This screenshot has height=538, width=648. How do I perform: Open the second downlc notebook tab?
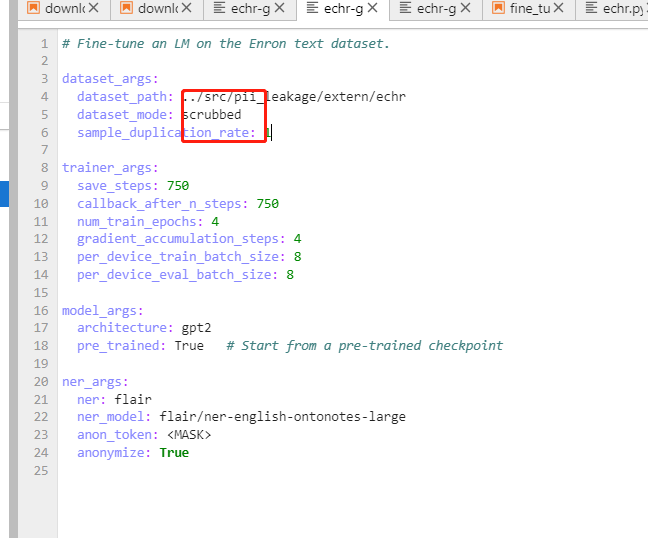[x=158, y=8]
